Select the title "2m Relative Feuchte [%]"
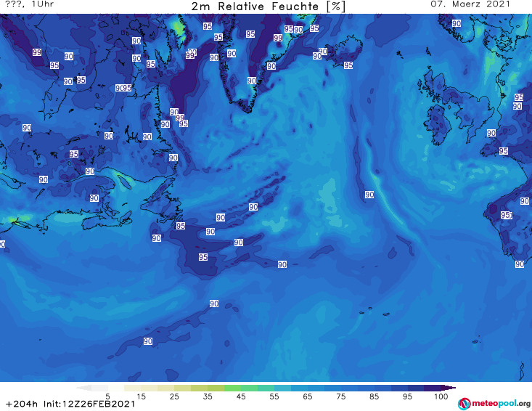 (269, 7)
